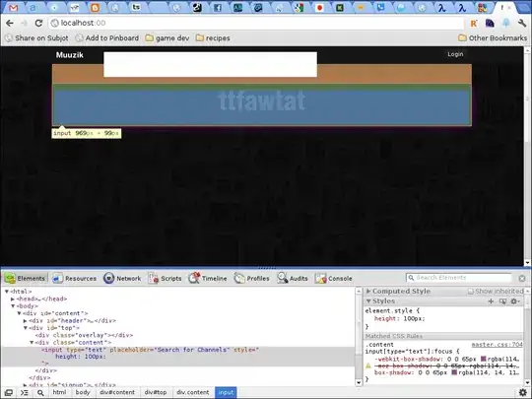Open the Elements panel in DevTools
532x399 pixels.
click(25, 278)
